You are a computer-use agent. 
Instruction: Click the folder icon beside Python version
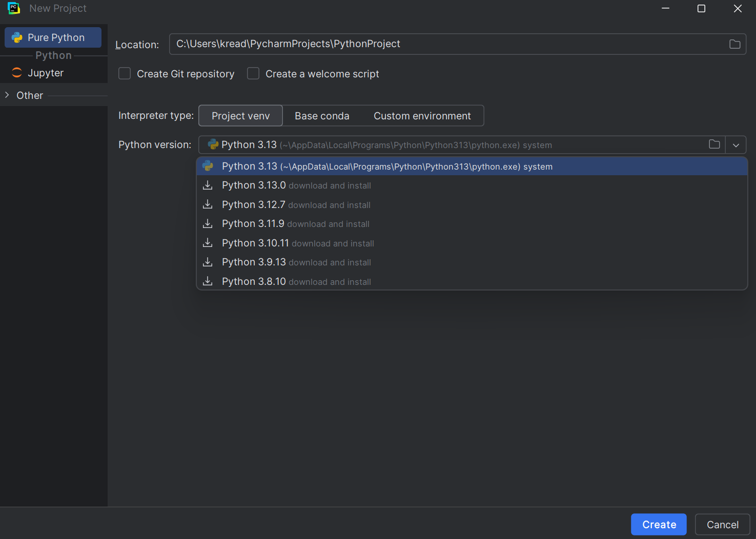[714, 144]
